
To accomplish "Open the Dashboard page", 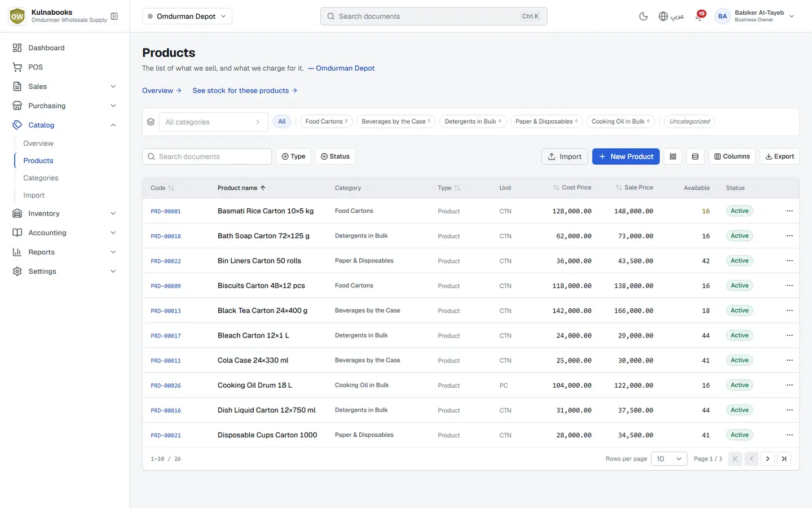I will pos(65,48).
